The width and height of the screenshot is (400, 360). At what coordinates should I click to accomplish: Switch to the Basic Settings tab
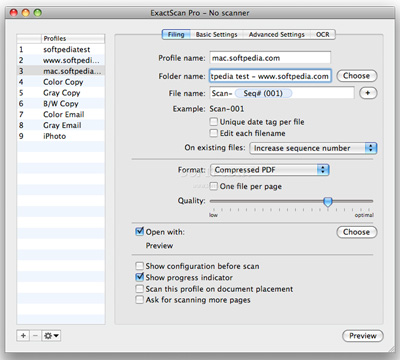(217, 34)
